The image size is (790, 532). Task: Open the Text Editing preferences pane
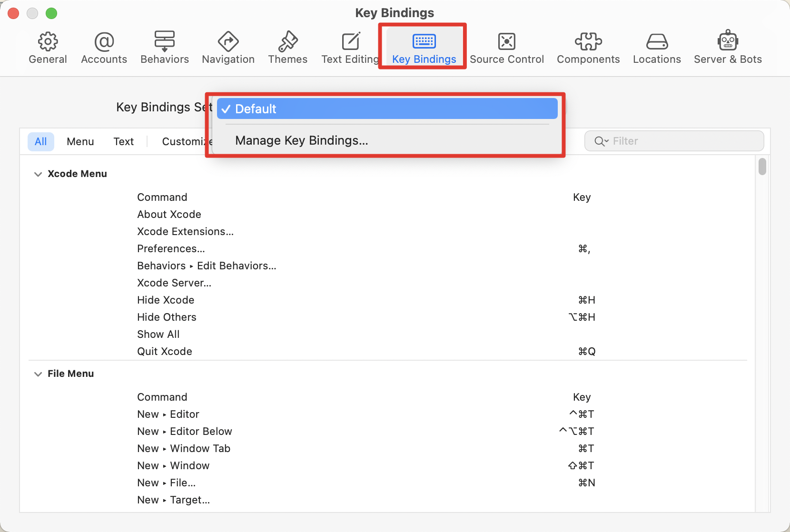tap(351, 48)
